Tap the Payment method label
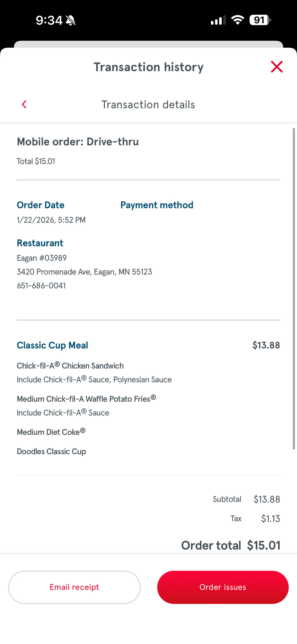The height and width of the screenshot is (644, 297). (x=157, y=205)
